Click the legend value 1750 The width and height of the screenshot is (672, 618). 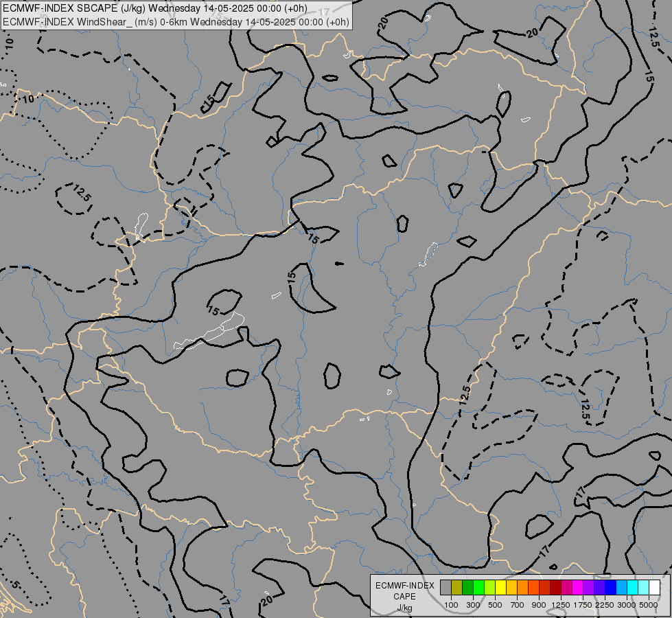click(x=583, y=605)
